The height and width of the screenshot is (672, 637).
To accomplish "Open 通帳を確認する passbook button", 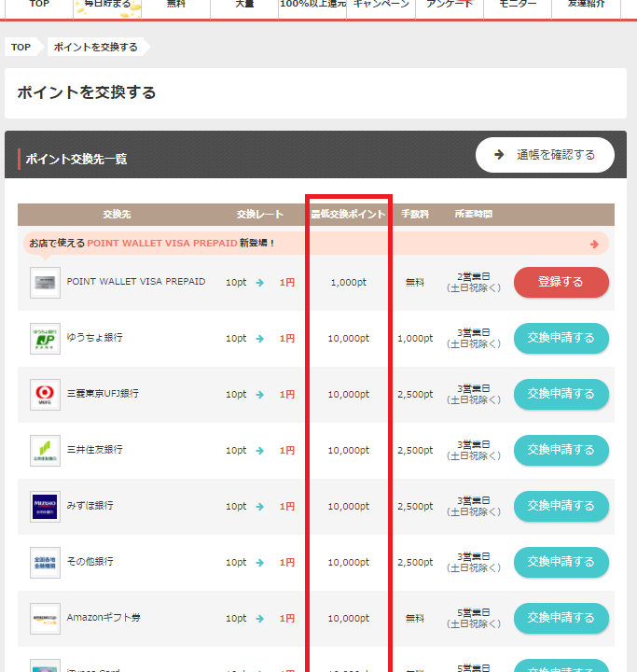I will pyautogui.click(x=545, y=155).
